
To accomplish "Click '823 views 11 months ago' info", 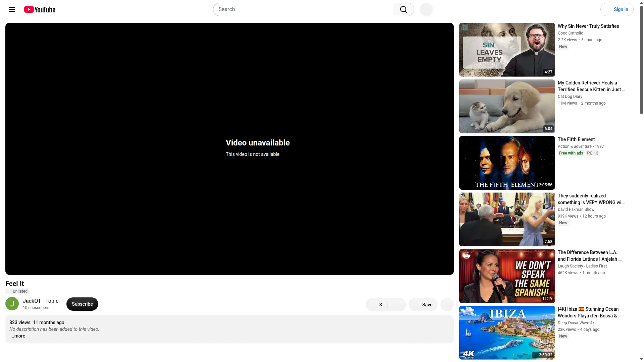I will [37, 322].
